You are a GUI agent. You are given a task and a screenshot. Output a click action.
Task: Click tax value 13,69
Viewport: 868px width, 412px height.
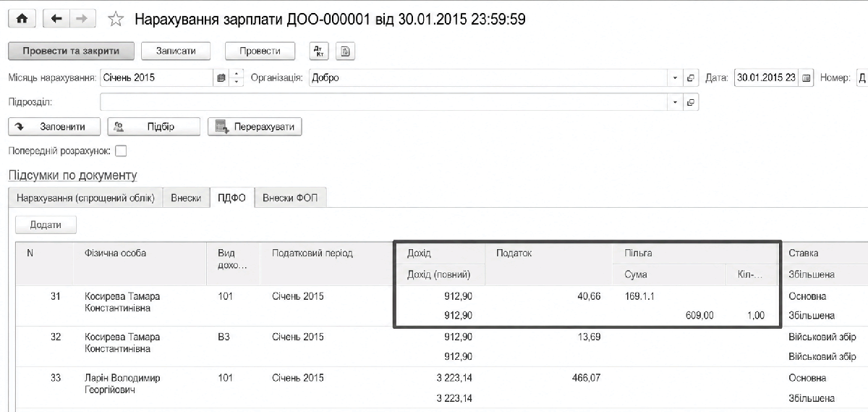(589, 337)
